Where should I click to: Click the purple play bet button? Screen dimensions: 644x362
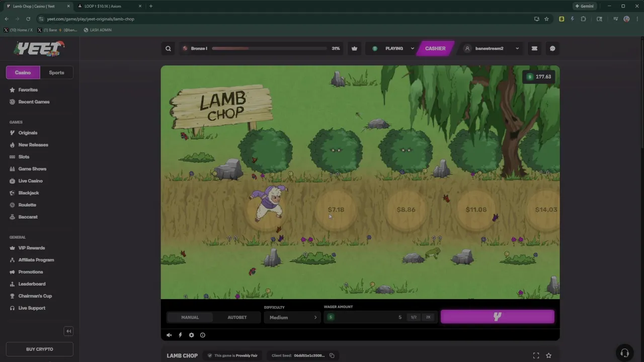(x=498, y=316)
